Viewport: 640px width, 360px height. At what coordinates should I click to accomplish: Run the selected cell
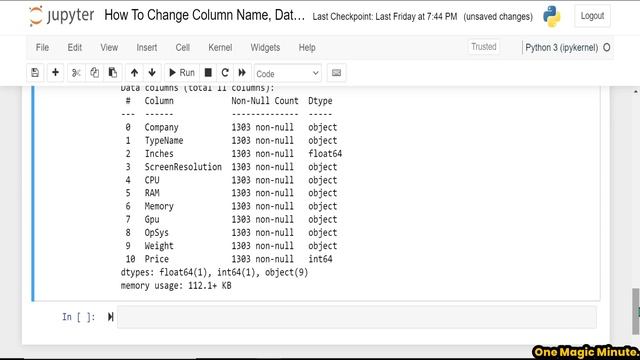coord(182,73)
